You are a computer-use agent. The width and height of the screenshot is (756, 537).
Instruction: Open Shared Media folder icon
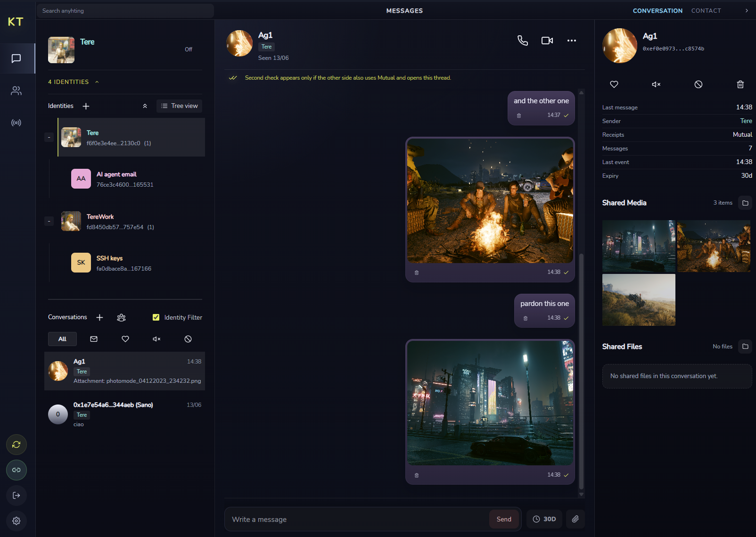pyautogui.click(x=745, y=203)
